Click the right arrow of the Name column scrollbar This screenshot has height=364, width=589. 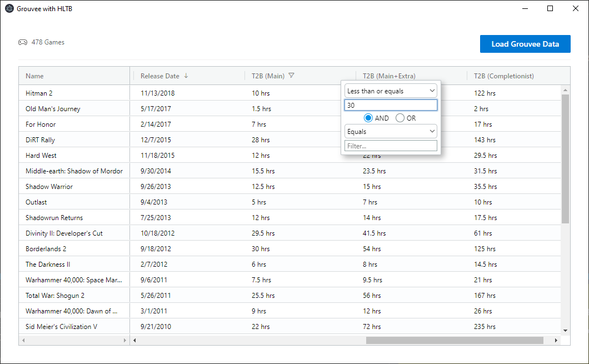[x=124, y=340]
